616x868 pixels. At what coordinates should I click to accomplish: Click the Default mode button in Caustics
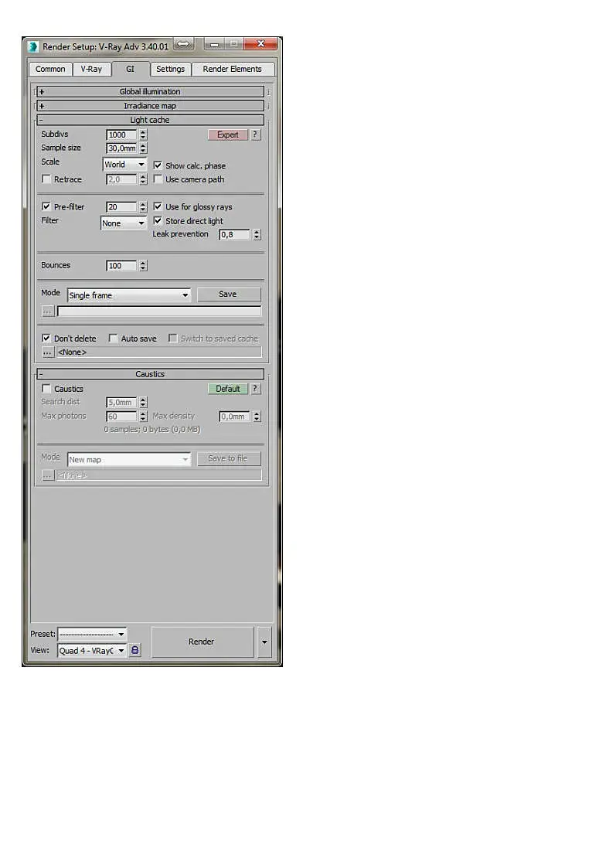coord(227,389)
